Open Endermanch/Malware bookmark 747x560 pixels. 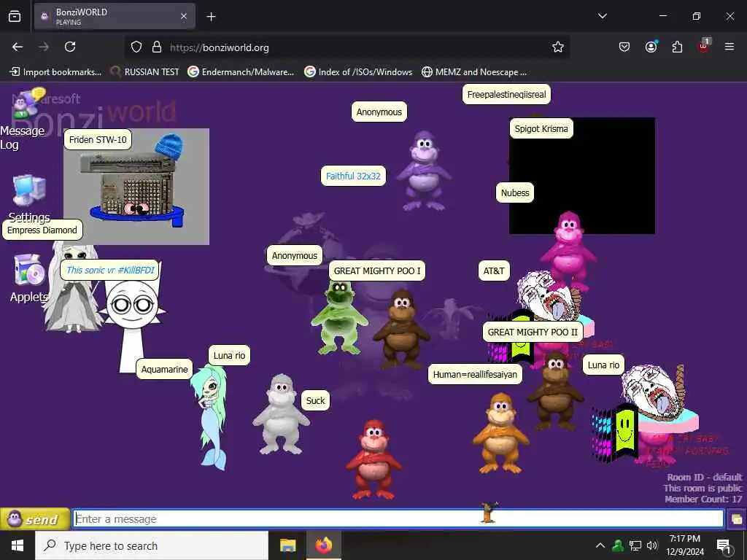tap(241, 72)
